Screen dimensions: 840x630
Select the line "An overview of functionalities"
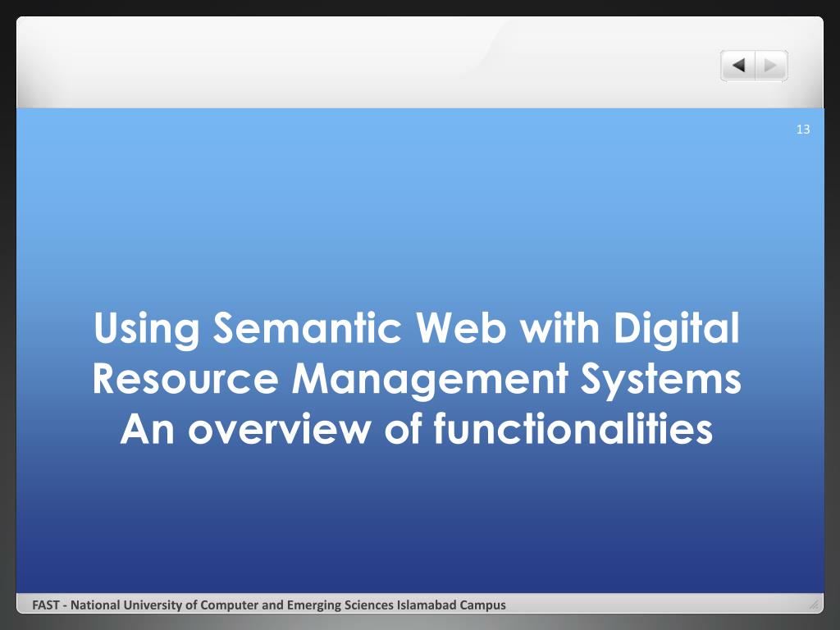[416, 429]
